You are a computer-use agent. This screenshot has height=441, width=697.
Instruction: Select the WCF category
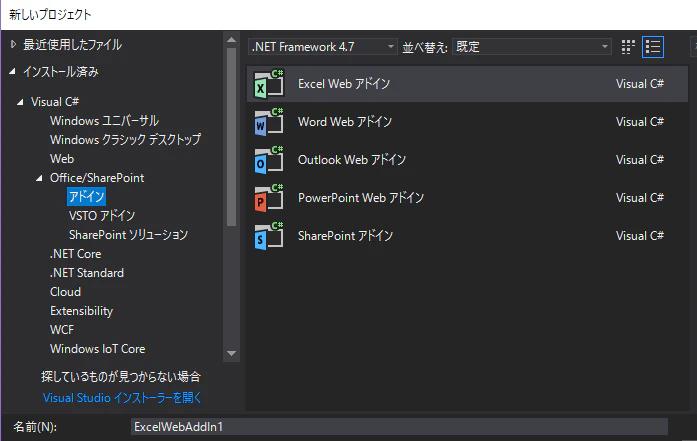62,330
